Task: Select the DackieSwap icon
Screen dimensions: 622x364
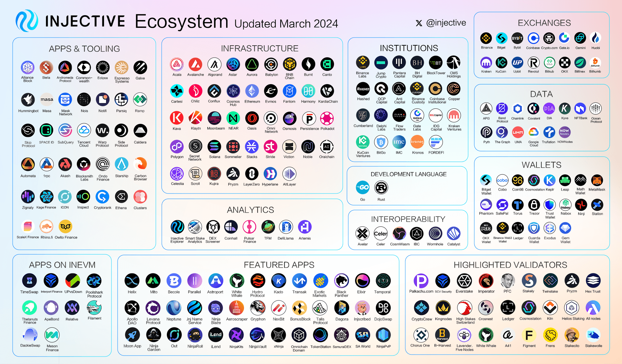Action: [x=30, y=335]
